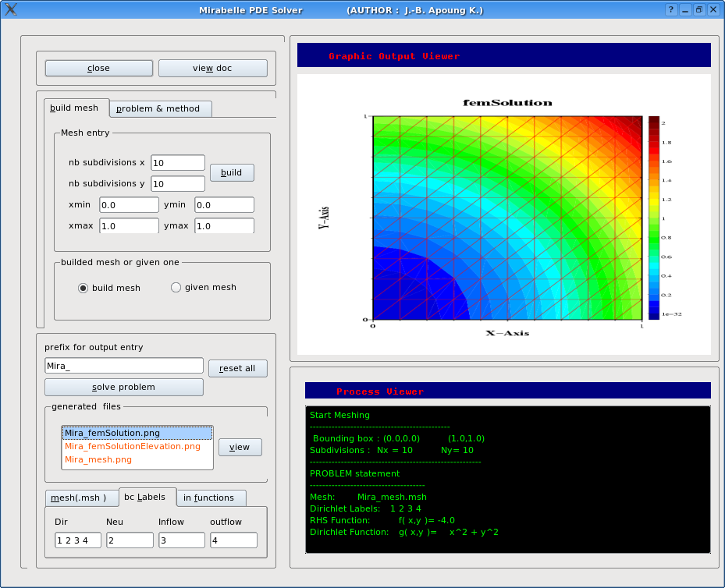Select the bc Labels tab

145,497
